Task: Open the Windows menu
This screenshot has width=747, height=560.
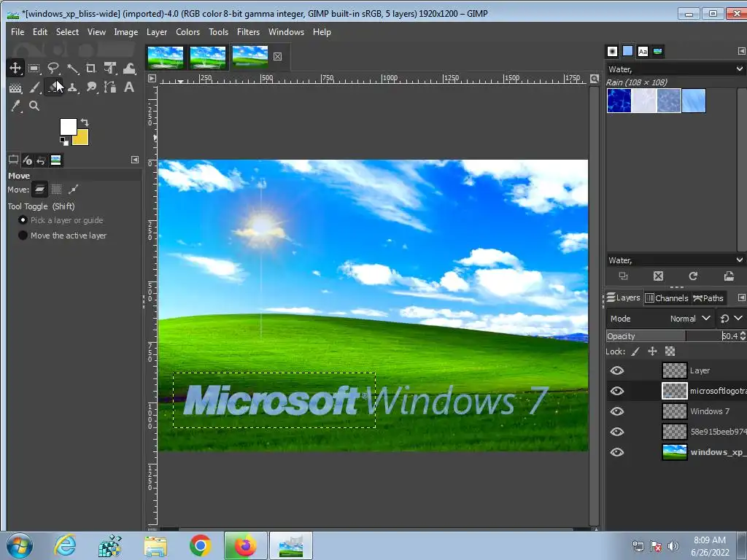Action: click(x=286, y=32)
